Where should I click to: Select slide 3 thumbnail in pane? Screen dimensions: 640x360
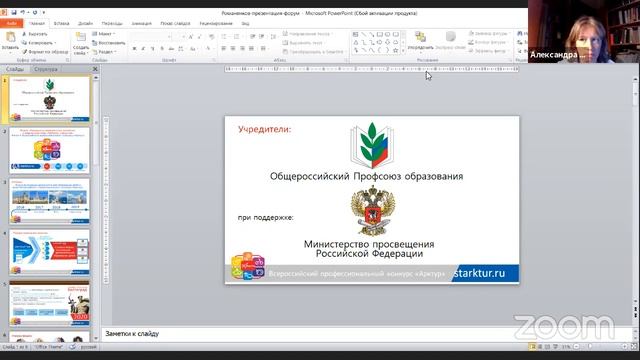click(49, 201)
